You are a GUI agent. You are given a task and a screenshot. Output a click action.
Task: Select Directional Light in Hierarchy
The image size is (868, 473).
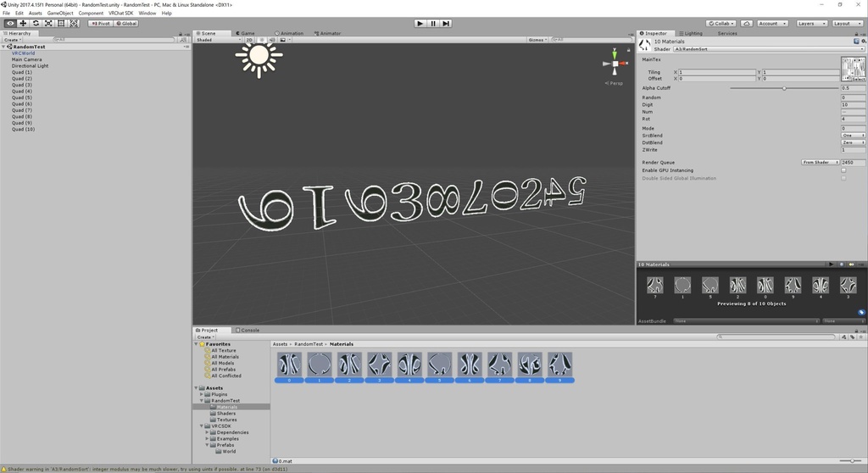30,66
